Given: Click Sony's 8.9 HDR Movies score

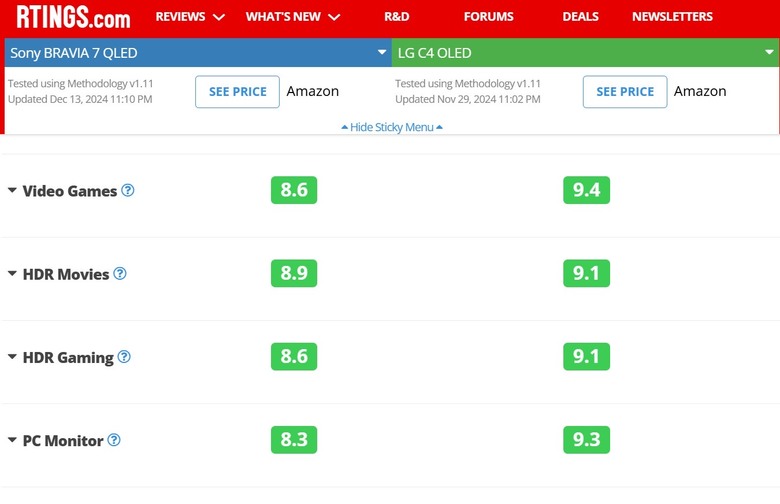Looking at the screenshot, I should click(x=294, y=273).
